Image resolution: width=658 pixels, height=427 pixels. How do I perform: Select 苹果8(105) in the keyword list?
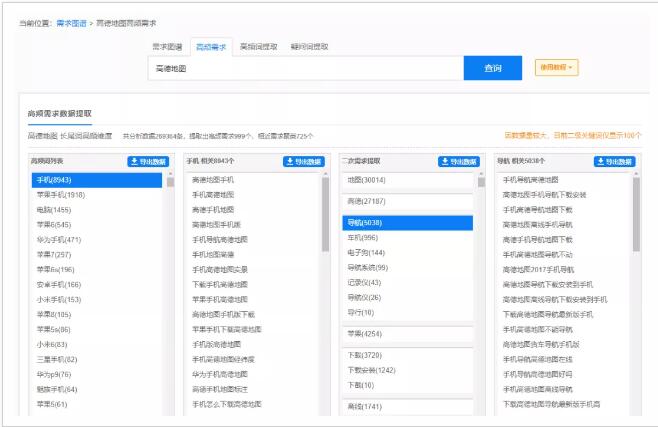click(x=54, y=315)
